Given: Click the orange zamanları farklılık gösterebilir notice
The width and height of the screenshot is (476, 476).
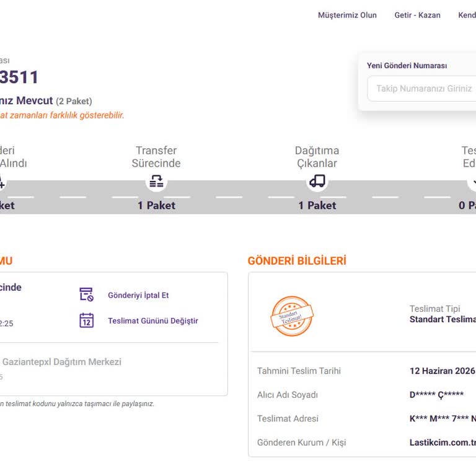Looking at the screenshot, I should pyautogui.click(x=62, y=115).
